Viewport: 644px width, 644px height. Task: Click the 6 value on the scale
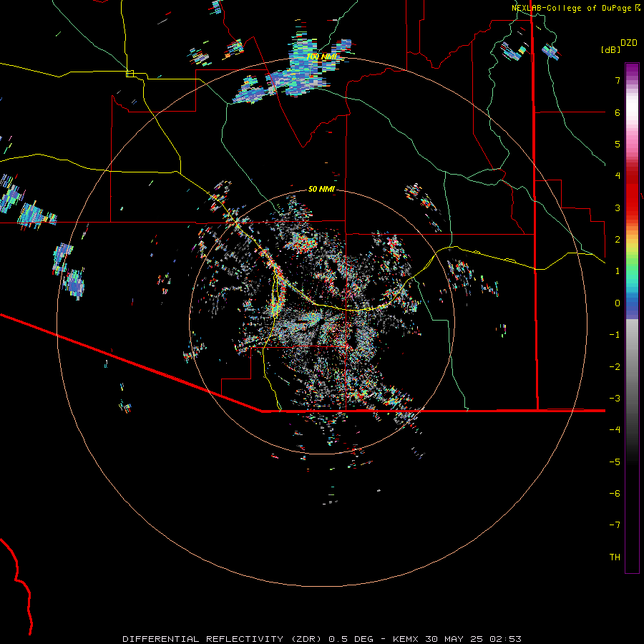pos(618,112)
